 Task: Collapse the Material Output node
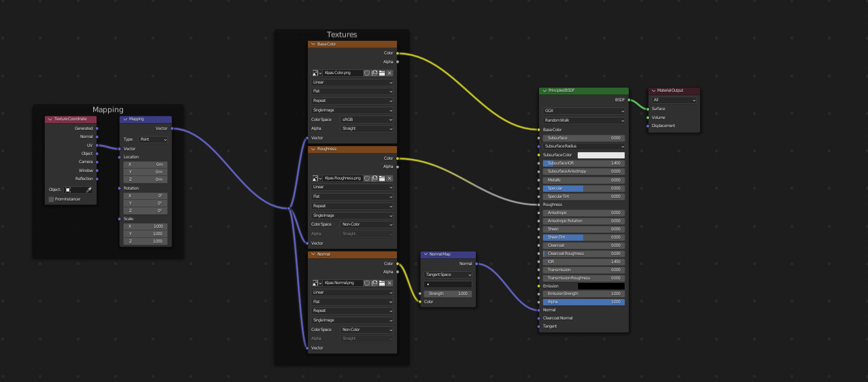(x=653, y=90)
